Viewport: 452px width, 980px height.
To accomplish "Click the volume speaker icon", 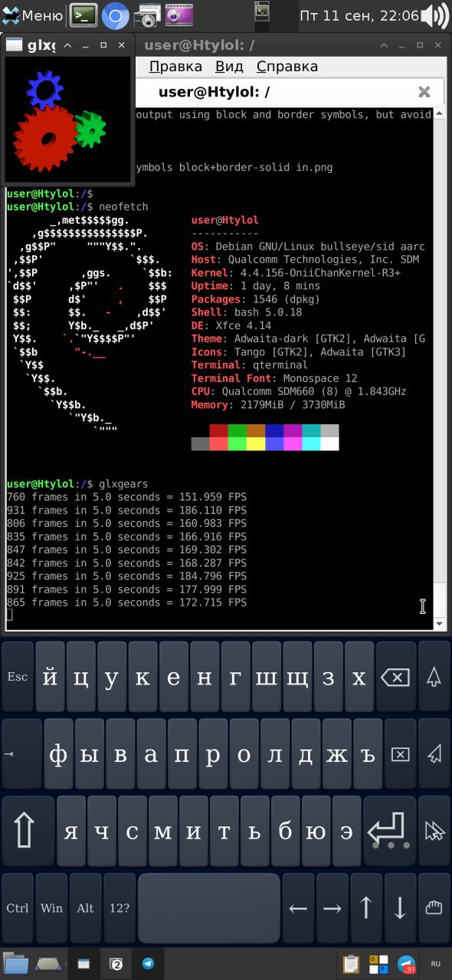I will tap(436, 15).
